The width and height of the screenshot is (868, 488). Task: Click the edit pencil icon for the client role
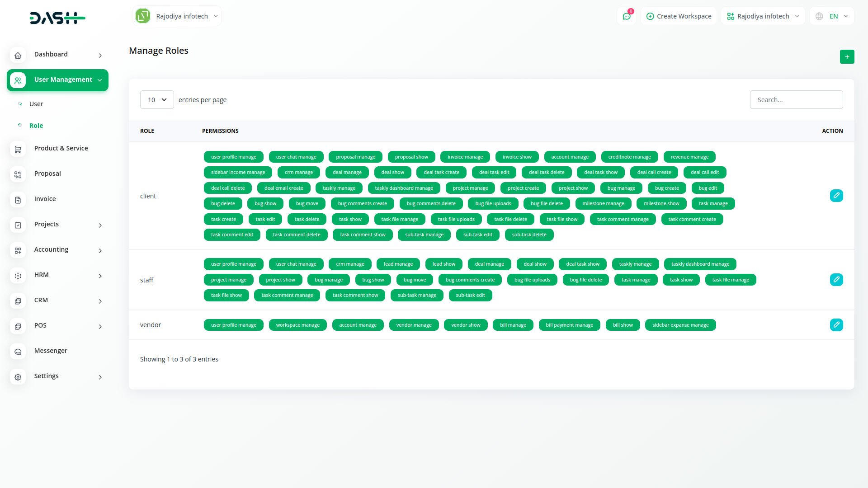[837, 196]
